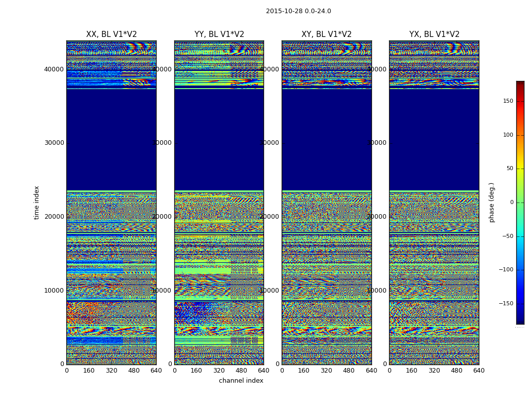Click the colorbar tick label "−50"
The height and width of the screenshot is (405, 532).
click(x=508, y=236)
